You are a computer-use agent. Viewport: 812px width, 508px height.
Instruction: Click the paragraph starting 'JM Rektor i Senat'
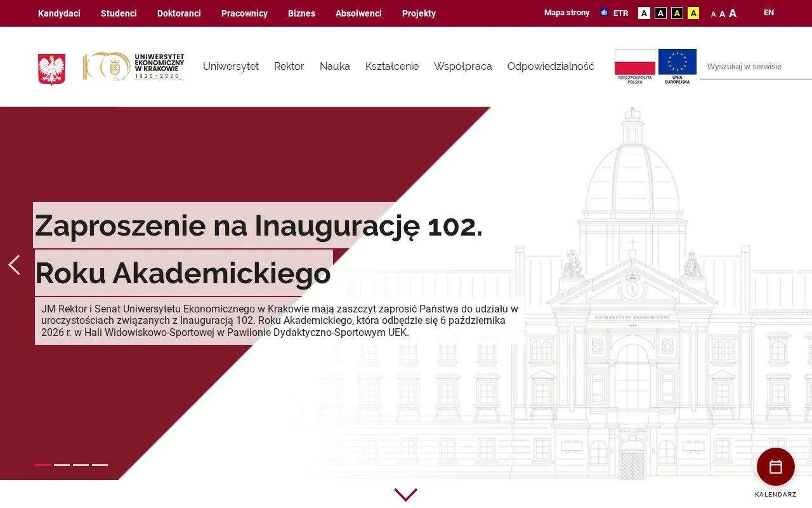click(x=280, y=321)
